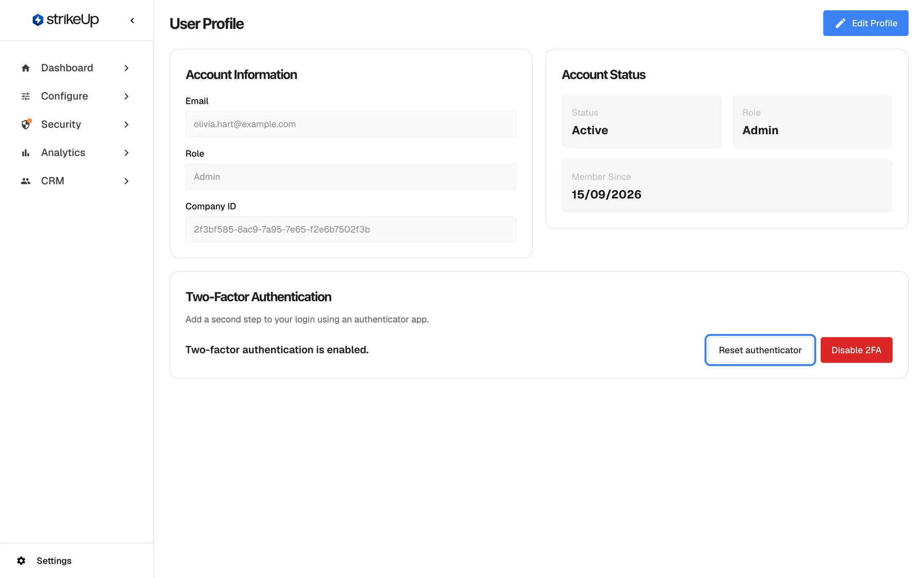Click the Member Since date 15/09/2026
Screen dimensions: 924x578
(606, 194)
